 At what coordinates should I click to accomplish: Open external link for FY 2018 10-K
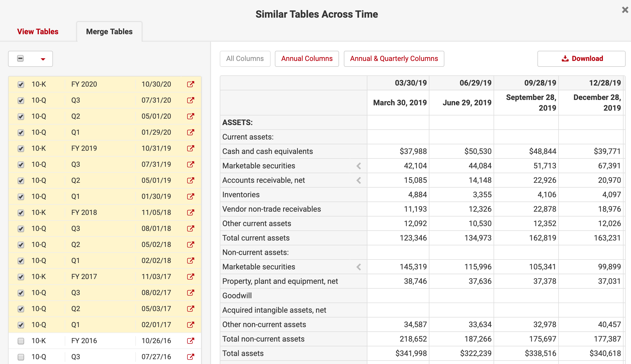pos(190,212)
